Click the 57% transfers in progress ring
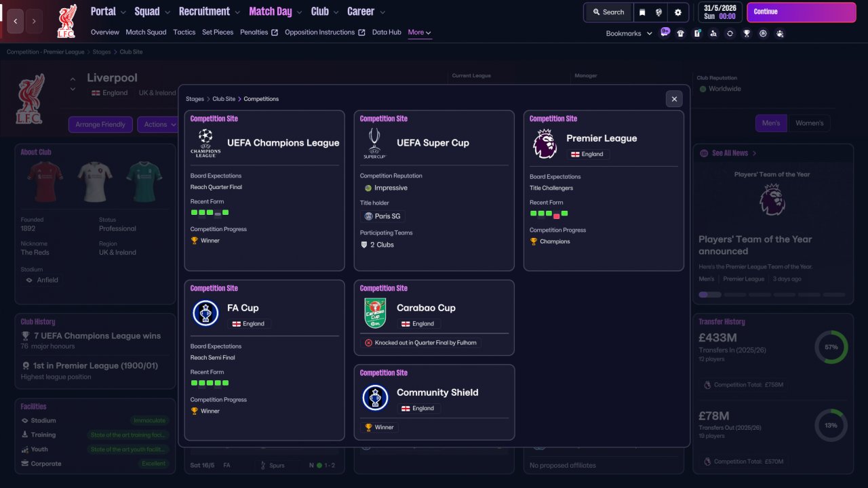Viewport: 868px width, 488px height. (x=831, y=347)
